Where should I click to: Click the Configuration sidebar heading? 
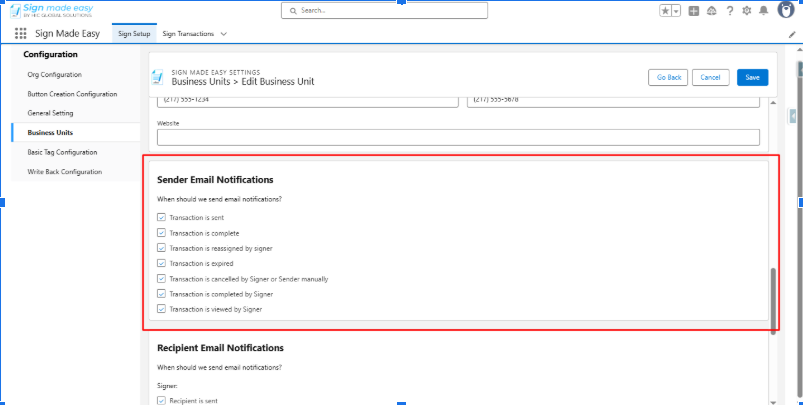click(x=50, y=54)
